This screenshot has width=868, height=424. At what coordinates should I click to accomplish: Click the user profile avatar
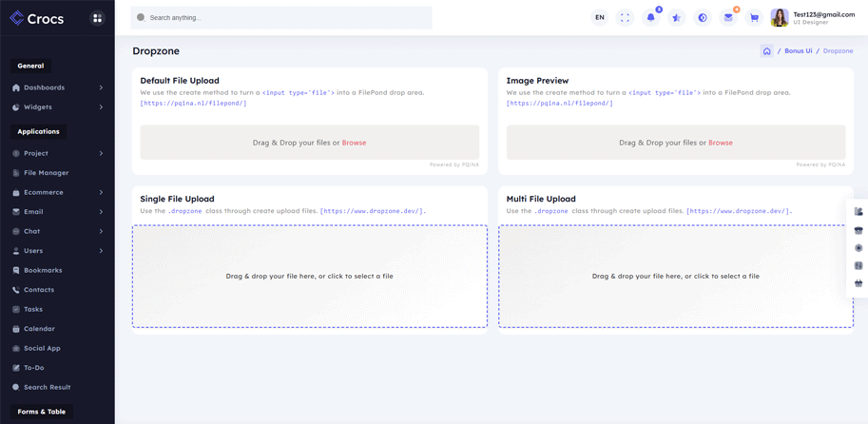780,18
